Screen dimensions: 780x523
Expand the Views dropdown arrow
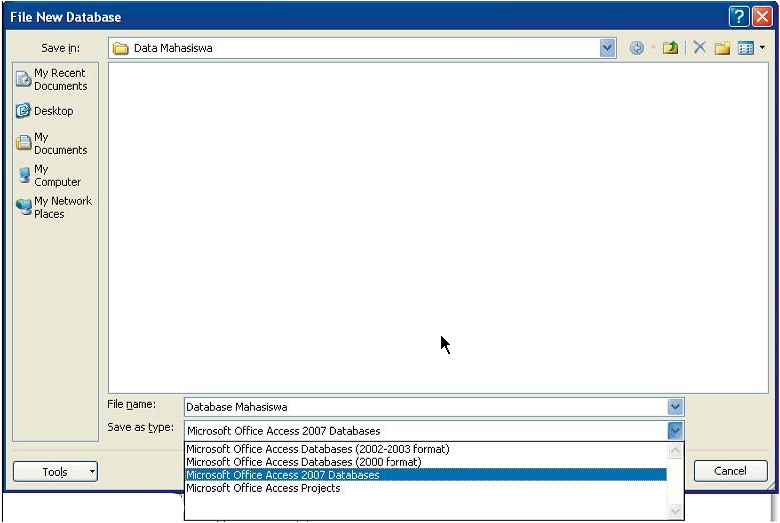click(763, 48)
